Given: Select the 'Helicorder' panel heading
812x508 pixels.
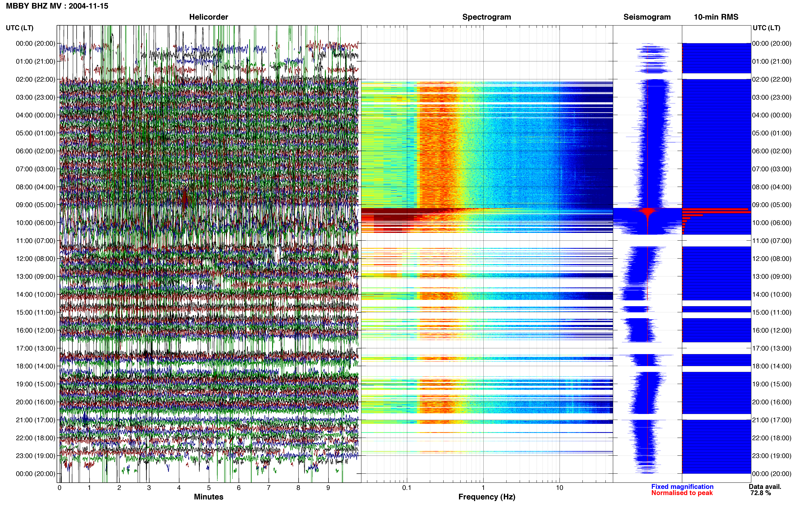Looking at the screenshot, I should pos(209,17).
